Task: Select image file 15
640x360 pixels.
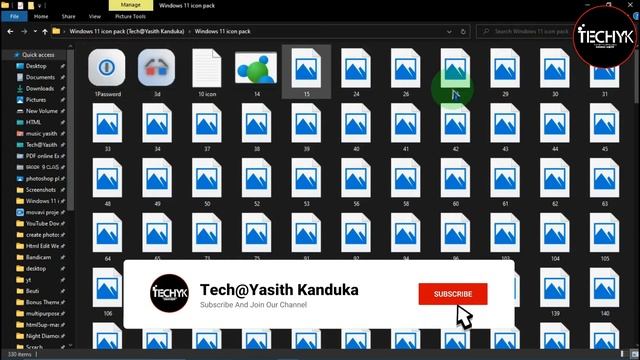Action: pos(306,72)
